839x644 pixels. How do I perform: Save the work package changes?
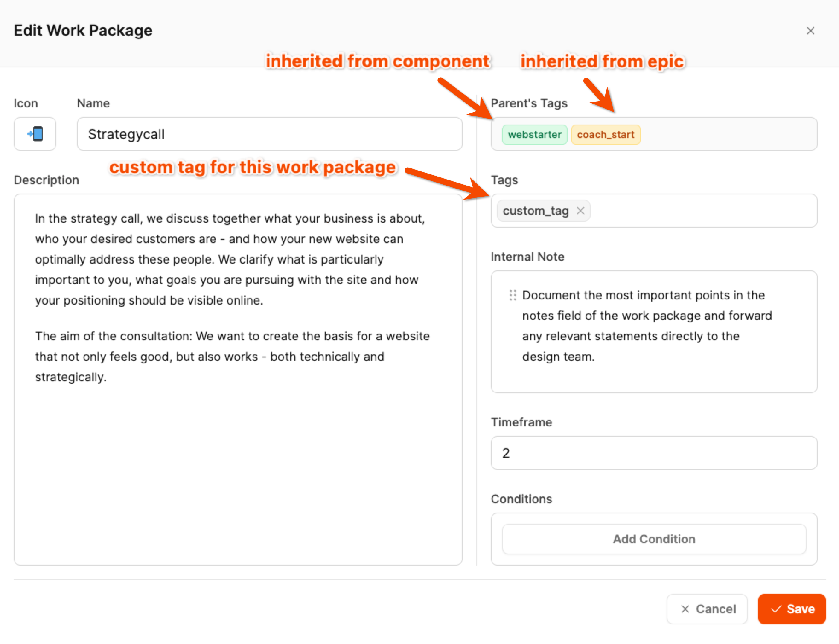[x=792, y=609]
